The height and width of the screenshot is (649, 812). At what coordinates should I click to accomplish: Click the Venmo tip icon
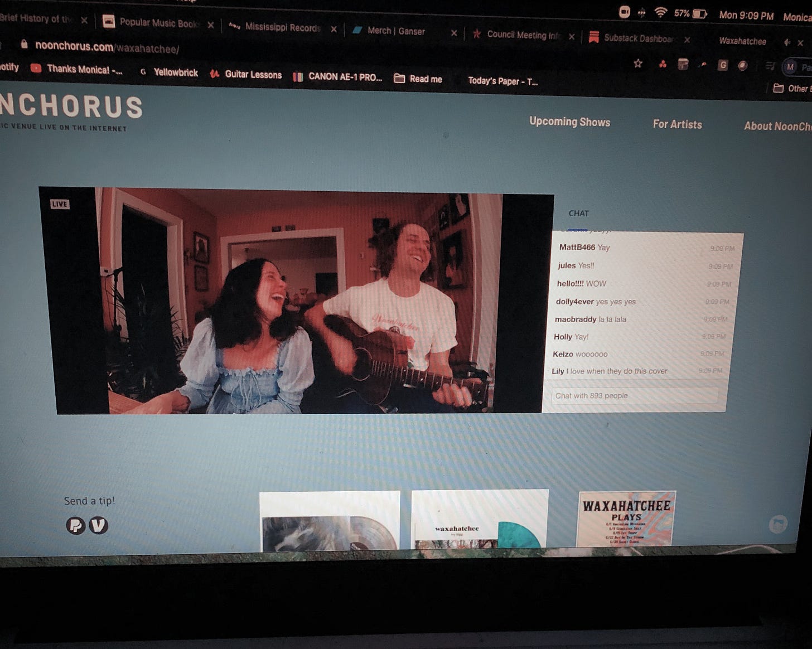click(99, 525)
